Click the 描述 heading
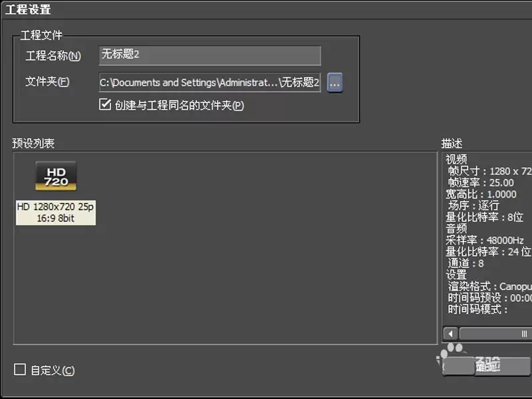This screenshot has width=532, height=399. point(452,144)
